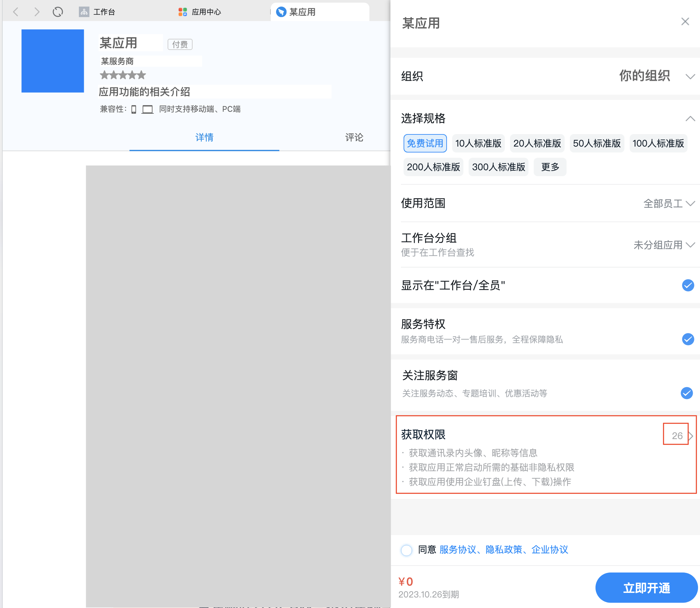700x608 pixels.
Task: Click the permission count 26
Action: tap(677, 436)
